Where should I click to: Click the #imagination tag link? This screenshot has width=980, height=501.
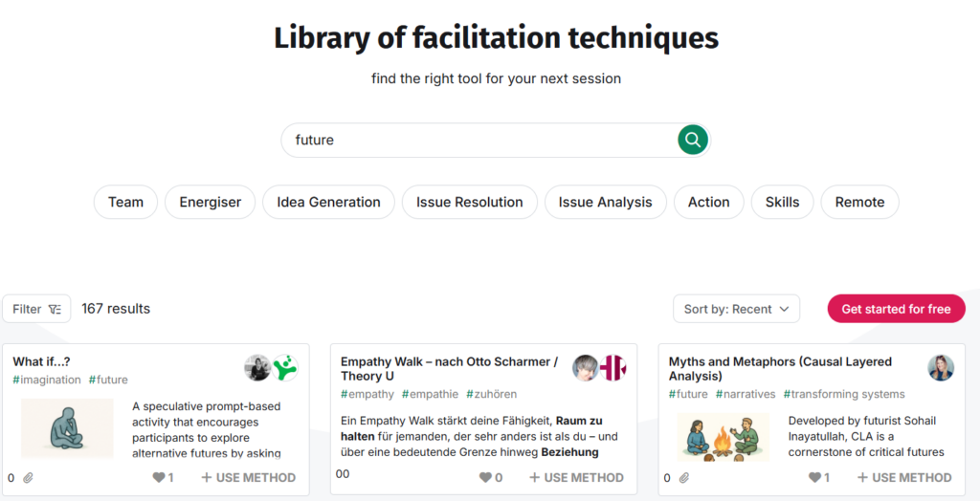pos(47,380)
